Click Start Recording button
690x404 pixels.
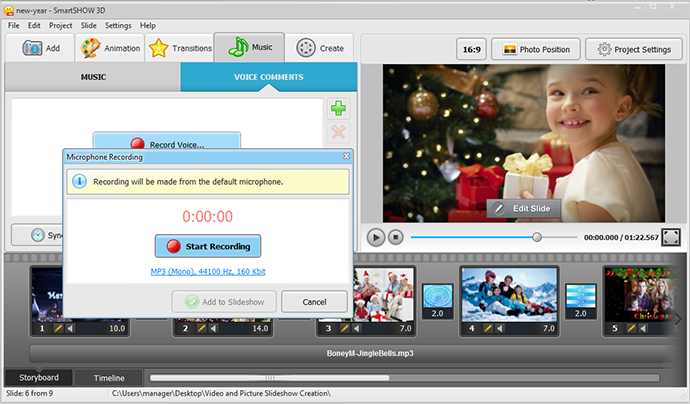click(208, 246)
